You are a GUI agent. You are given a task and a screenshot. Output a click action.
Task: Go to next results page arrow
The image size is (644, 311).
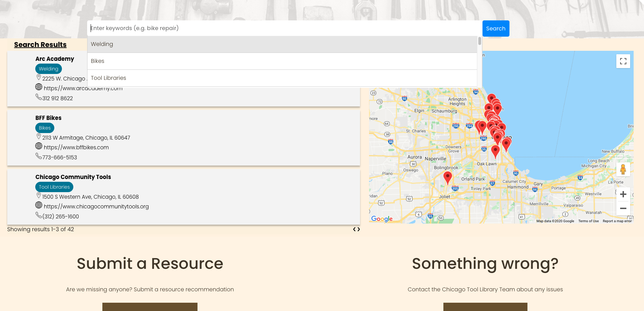[x=359, y=229]
